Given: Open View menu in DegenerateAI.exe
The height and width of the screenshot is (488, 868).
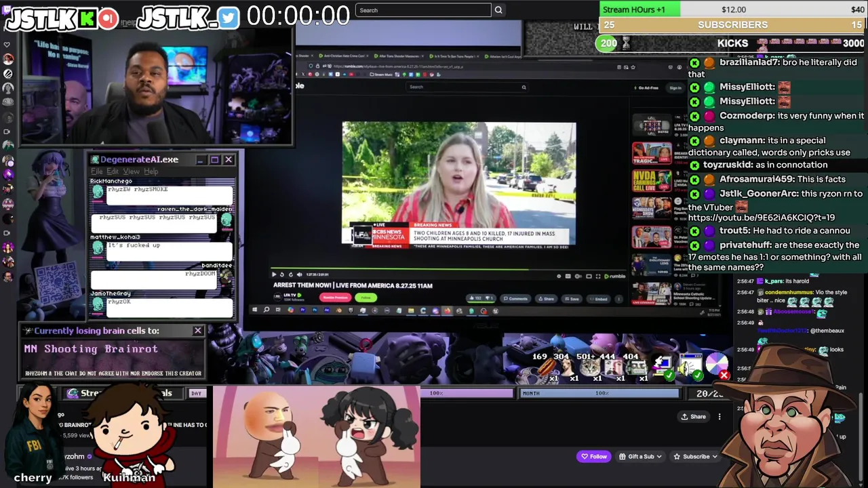Looking at the screenshot, I should click(131, 171).
